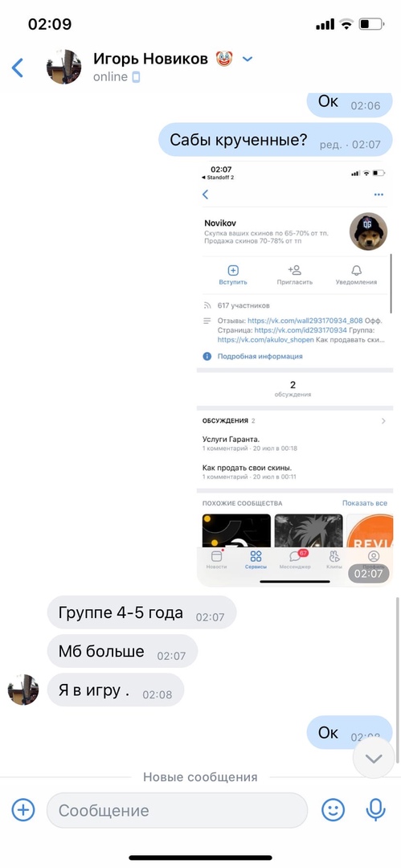Tap the back arrow in chat header
401x868 pixels.
click(x=18, y=68)
